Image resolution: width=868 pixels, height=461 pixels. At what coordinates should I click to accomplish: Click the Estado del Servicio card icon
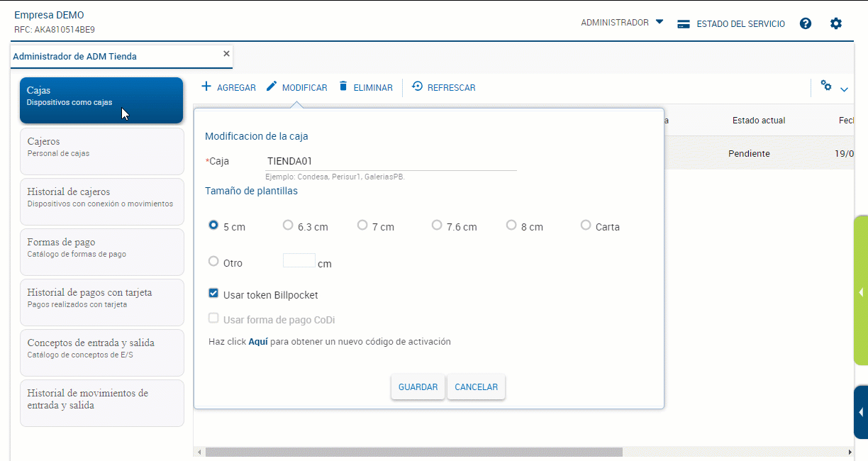click(x=684, y=23)
